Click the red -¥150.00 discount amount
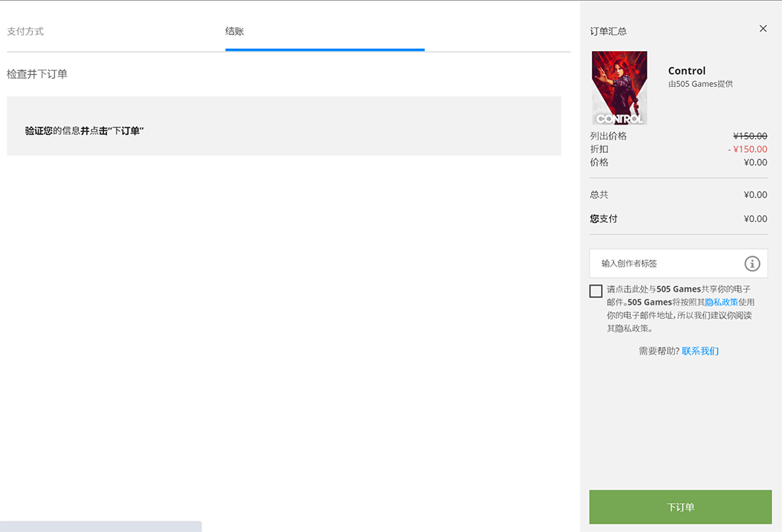The image size is (782, 532). [x=747, y=150]
